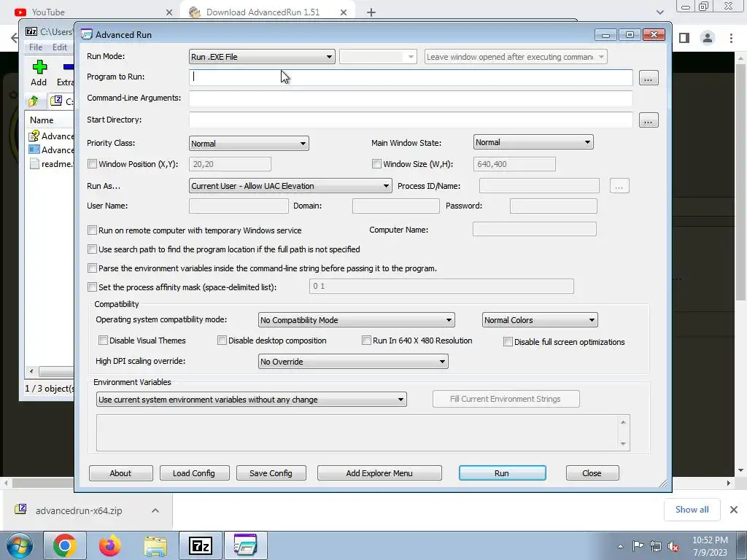The image size is (747, 560).
Task: Open Chrome tab search chevron
Action: coord(659,12)
